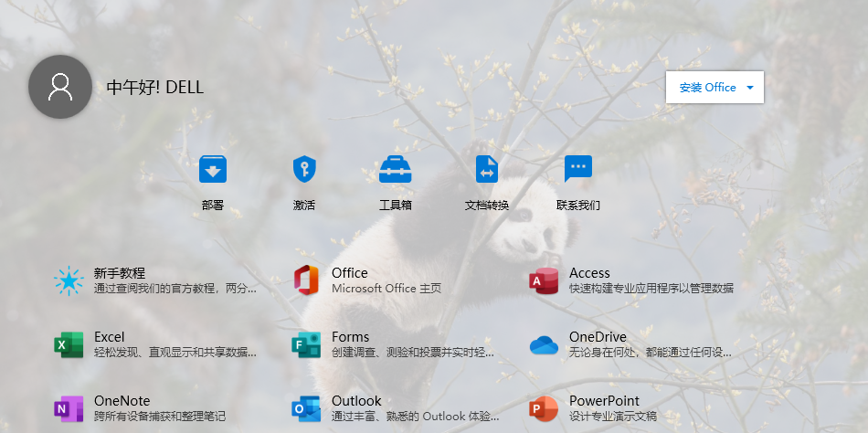The image size is (868, 433).
Task: Click the 新手教程 title text
Action: (120, 273)
